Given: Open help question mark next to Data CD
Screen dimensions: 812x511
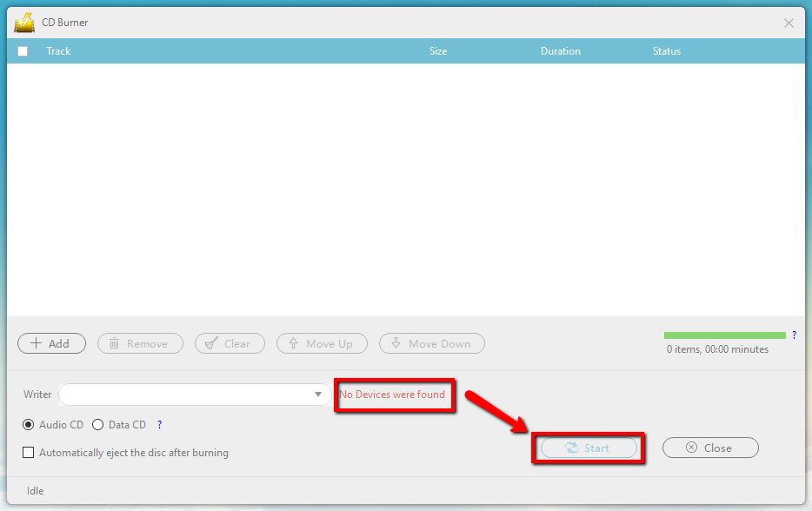Looking at the screenshot, I should pyautogui.click(x=159, y=425).
